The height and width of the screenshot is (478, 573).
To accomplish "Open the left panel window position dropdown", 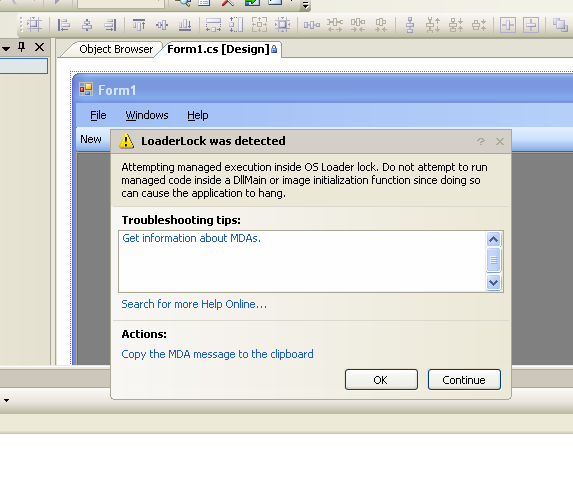I will (6, 48).
